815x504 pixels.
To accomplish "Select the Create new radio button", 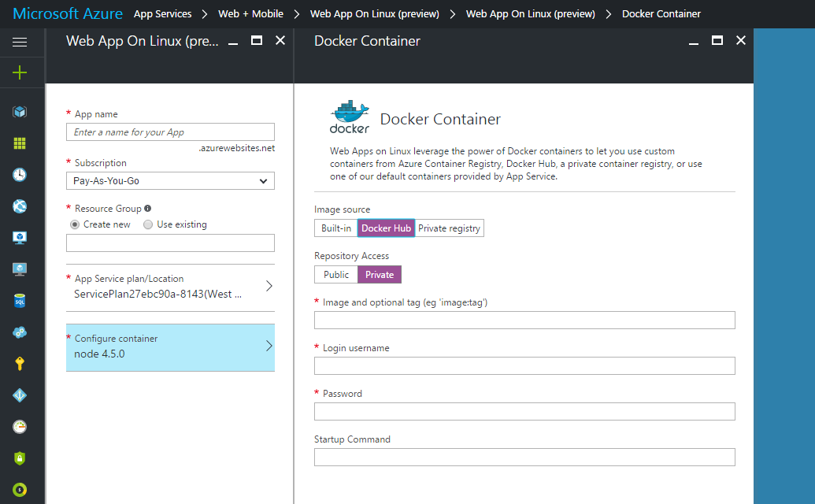I will (x=76, y=224).
